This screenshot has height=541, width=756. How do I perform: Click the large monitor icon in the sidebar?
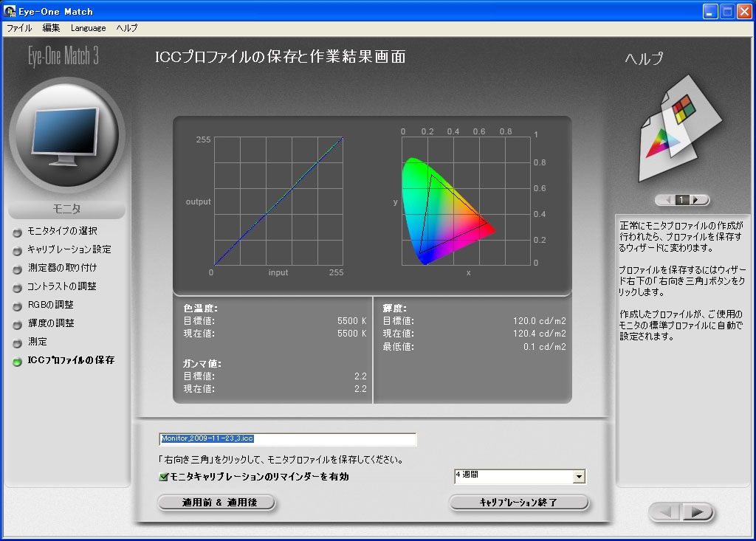[66, 137]
